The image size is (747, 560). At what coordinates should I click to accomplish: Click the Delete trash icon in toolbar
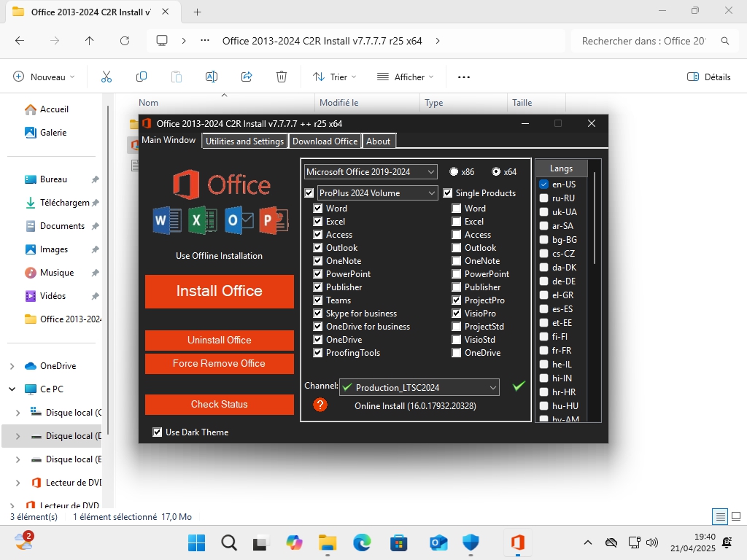[x=282, y=77]
